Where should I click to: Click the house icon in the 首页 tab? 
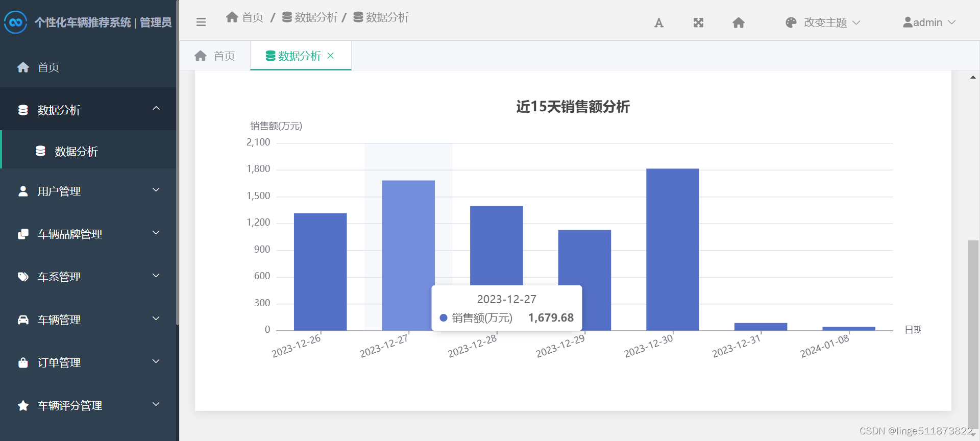tap(201, 56)
